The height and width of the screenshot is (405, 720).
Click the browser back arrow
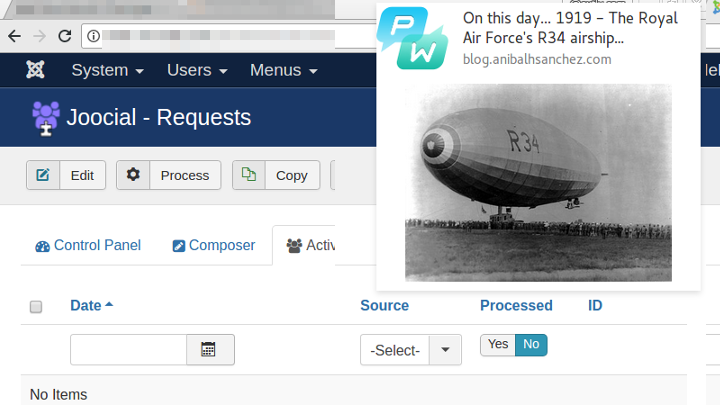click(x=15, y=36)
